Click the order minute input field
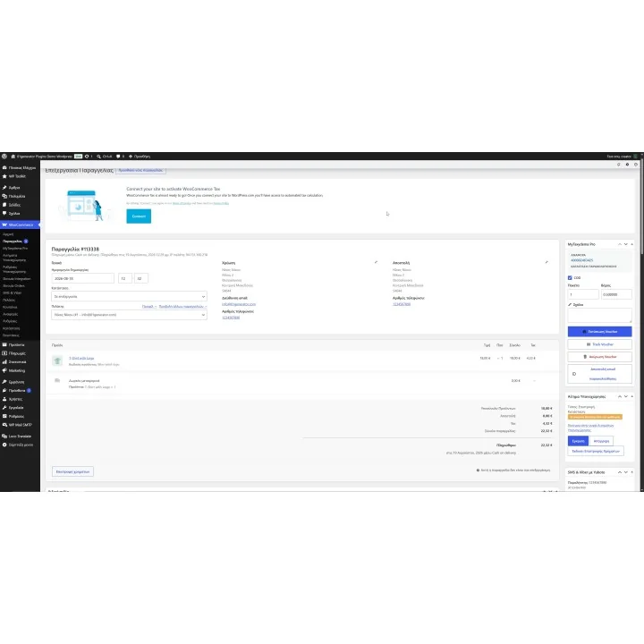This screenshot has height=644, width=644. coord(141,278)
